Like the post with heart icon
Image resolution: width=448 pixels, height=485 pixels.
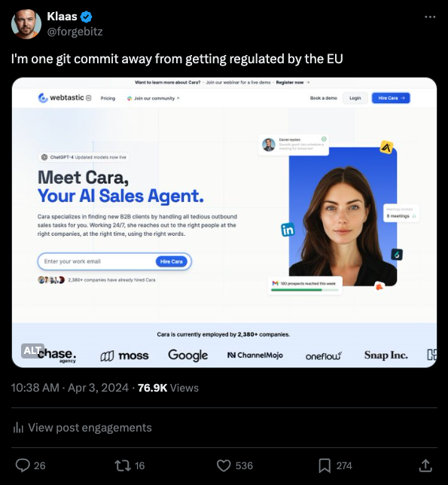224,465
